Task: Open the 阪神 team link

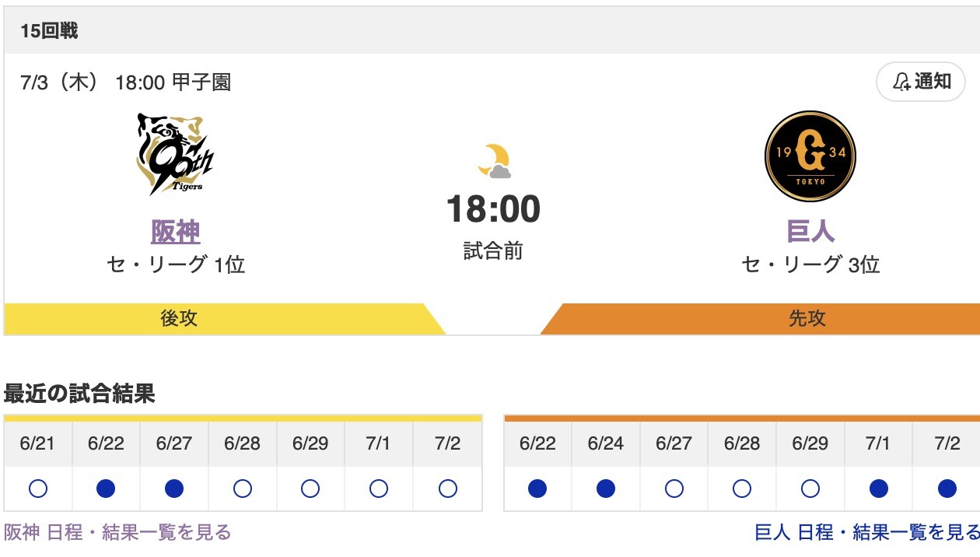Action: pos(176,231)
